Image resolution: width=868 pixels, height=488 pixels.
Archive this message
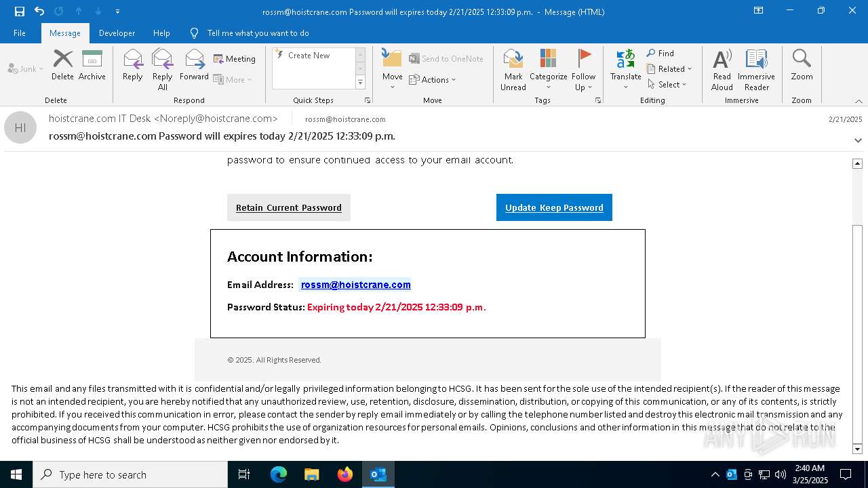coord(92,65)
